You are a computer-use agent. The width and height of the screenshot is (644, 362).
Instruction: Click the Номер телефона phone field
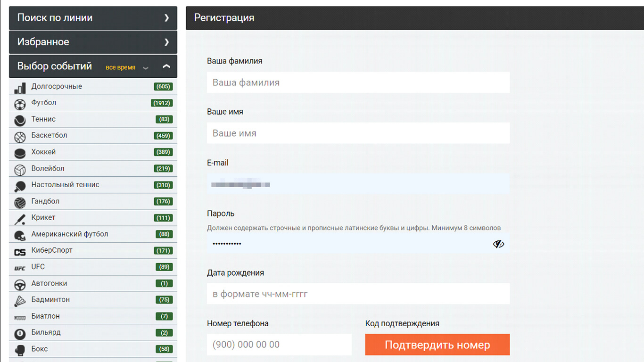coord(279,345)
